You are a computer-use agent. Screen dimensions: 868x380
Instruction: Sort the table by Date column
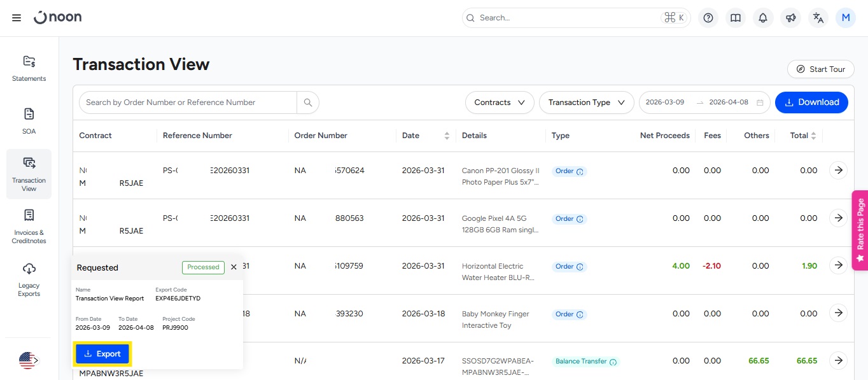(447, 136)
